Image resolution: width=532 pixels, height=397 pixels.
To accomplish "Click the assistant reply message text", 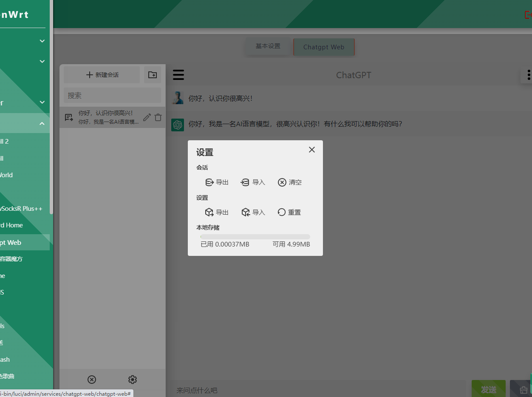I will pos(295,124).
